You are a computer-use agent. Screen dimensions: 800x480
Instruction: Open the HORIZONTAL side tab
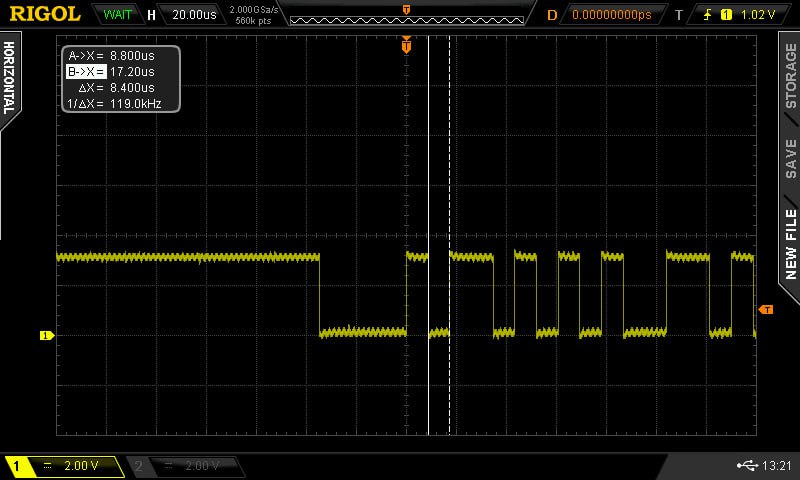[x=9, y=78]
